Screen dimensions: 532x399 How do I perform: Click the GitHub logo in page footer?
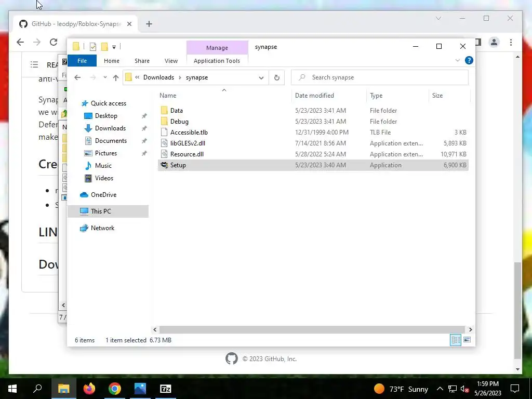click(232, 358)
